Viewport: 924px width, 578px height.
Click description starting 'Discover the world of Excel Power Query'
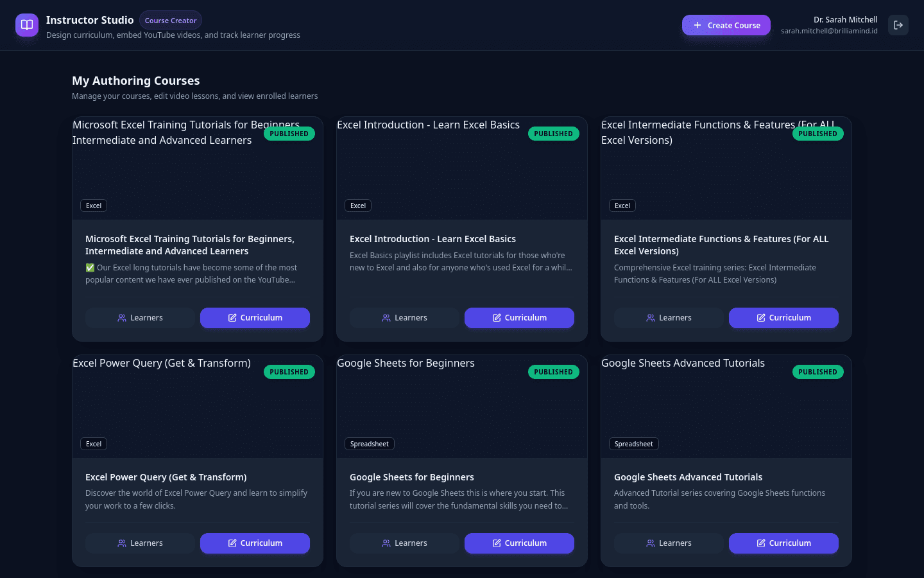[x=196, y=500]
